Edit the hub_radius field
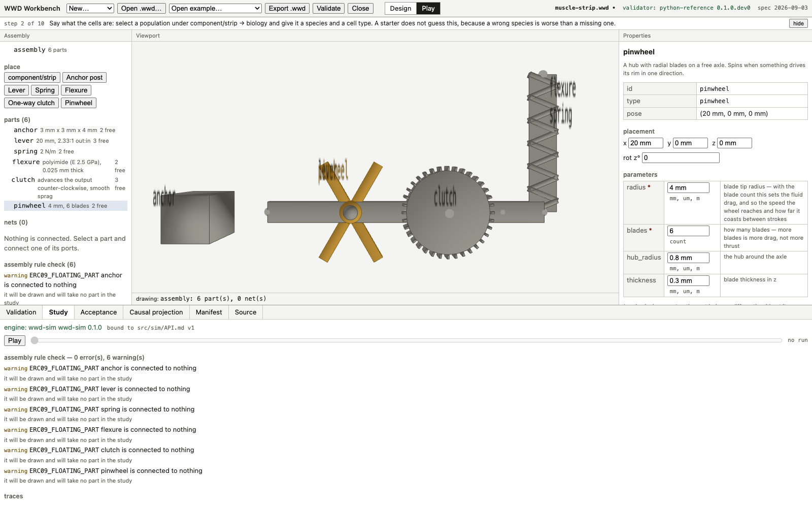812x508 pixels. point(688,258)
